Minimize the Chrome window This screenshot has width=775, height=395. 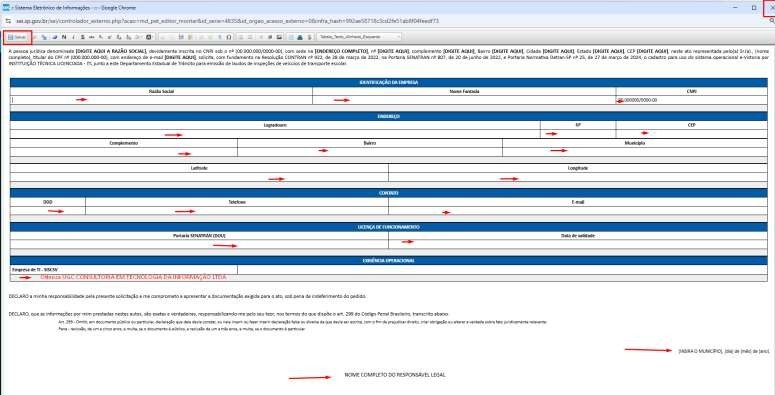click(x=736, y=7)
